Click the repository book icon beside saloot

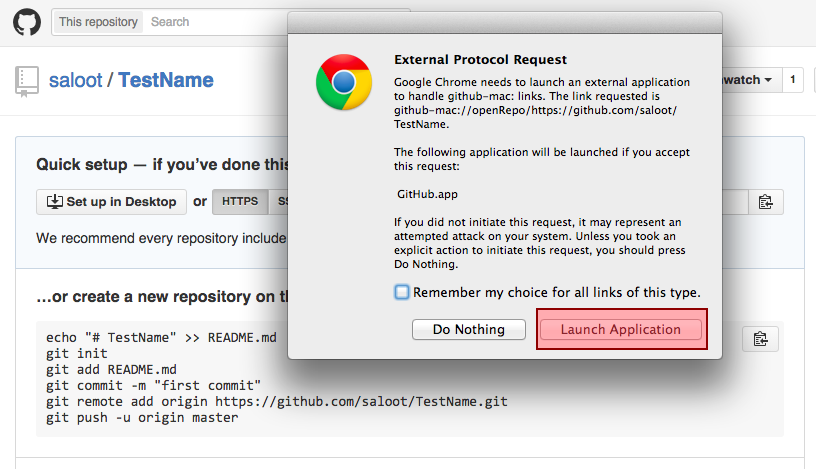click(x=27, y=81)
